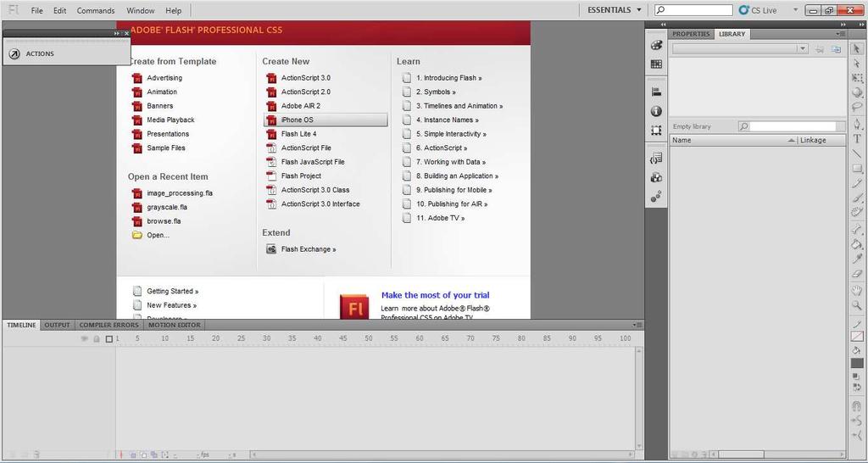The height and width of the screenshot is (463, 868).
Task: Open the File menu
Action: 36,10
